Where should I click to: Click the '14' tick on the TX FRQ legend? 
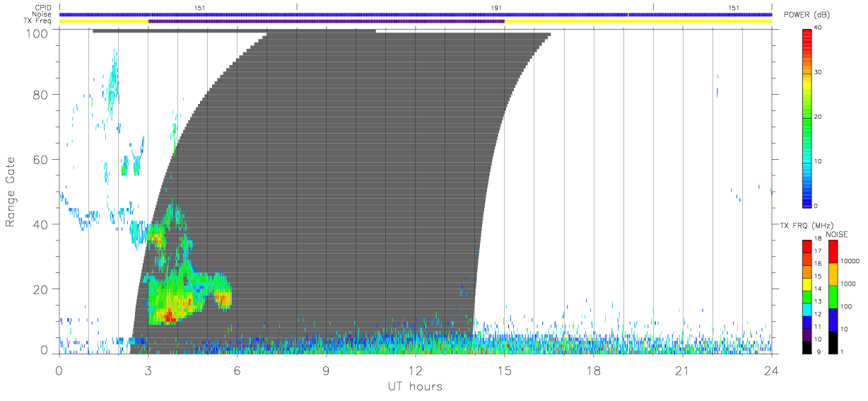(x=817, y=289)
